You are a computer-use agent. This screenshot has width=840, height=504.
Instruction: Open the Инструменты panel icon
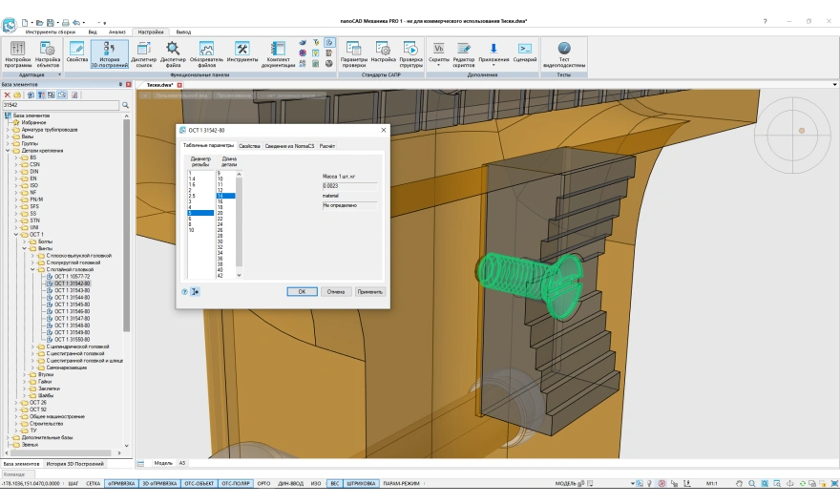click(x=242, y=52)
